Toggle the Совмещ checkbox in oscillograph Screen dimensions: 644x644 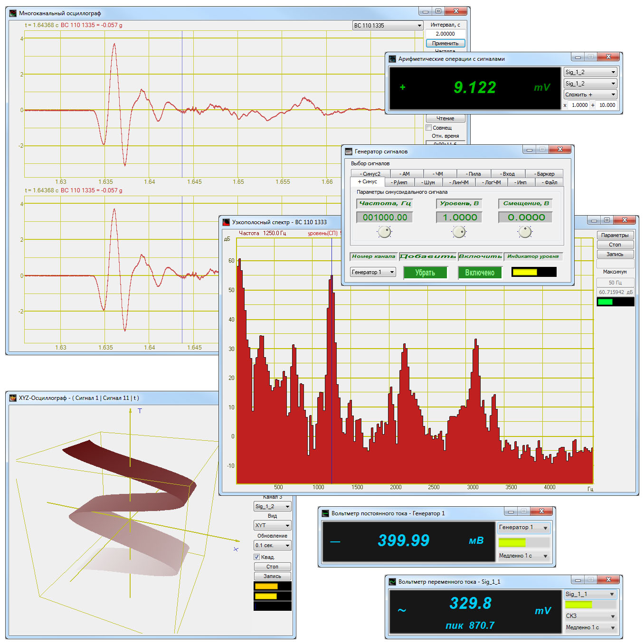(429, 128)
